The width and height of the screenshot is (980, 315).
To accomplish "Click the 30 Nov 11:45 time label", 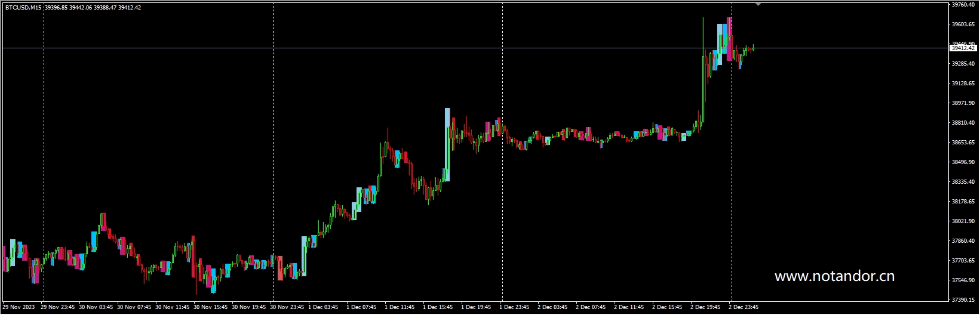I will pyautogui.click(x=173, y=308).
